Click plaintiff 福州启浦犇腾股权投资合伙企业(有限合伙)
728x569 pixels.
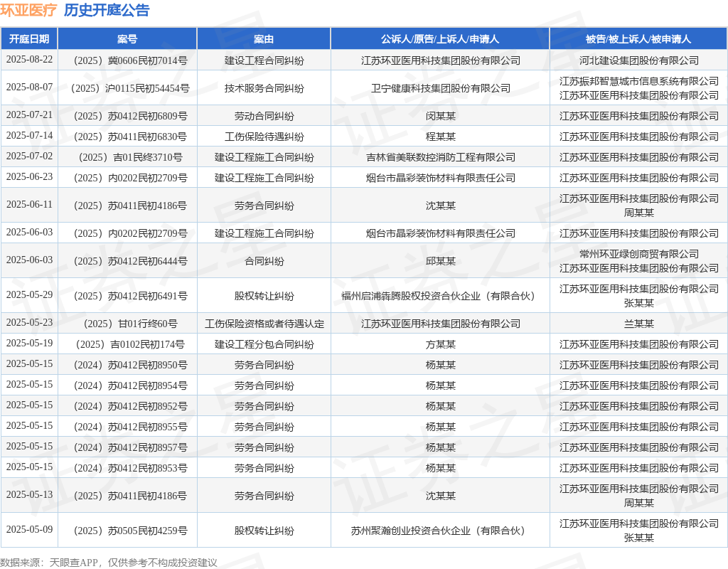coord(441,297)
